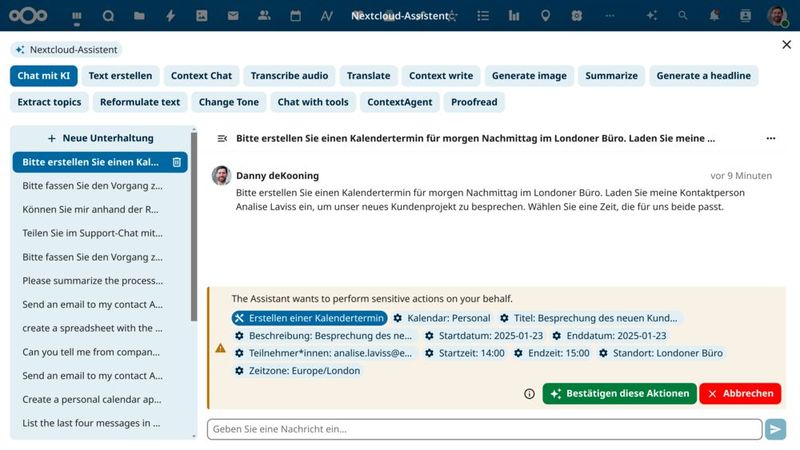Image resolution: width=800 pixels, height=450 pixels.
Task: Open the unified search magnifier icon
Action: click(683, 16)
